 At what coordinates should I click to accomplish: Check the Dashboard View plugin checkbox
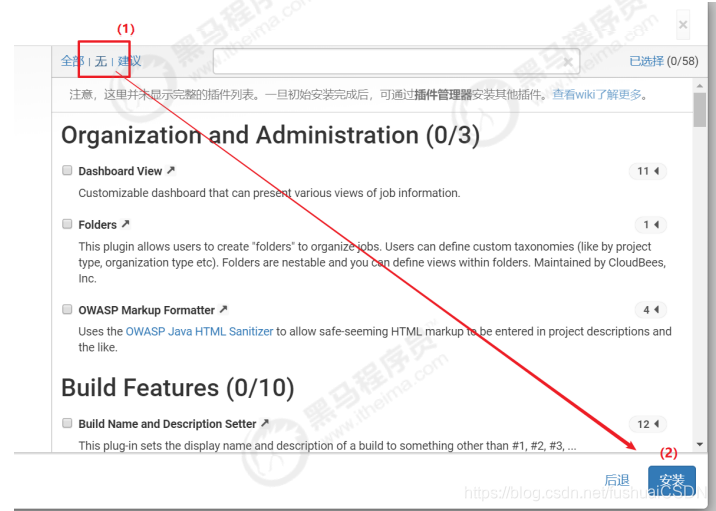pyautogui.click(x=67, y=170)
